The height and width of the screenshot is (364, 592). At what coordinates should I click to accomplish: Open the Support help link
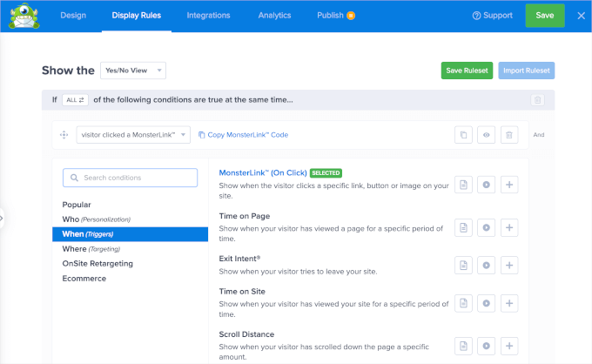(x=493, y=16)
